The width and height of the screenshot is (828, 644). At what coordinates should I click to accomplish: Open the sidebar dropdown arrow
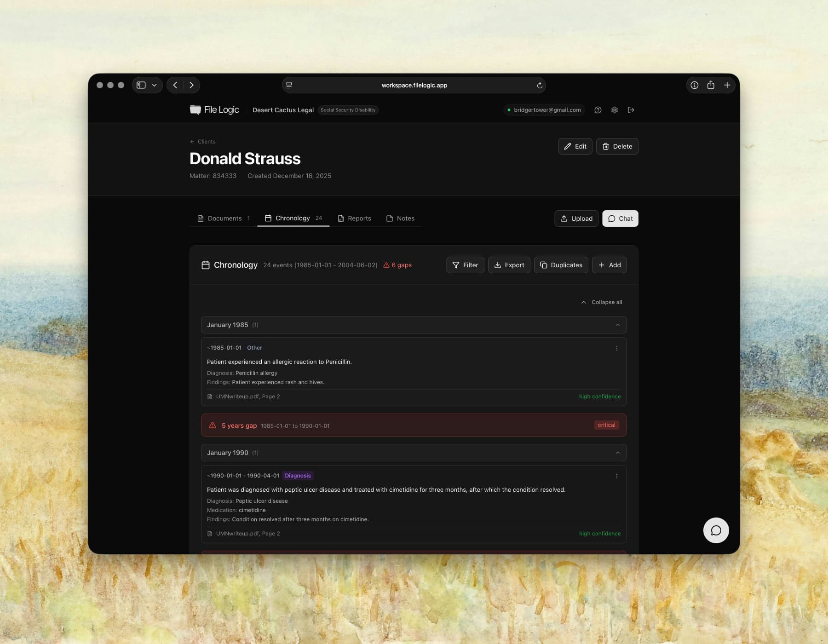155,85
